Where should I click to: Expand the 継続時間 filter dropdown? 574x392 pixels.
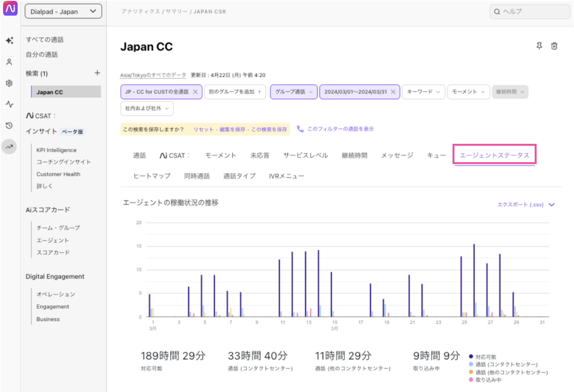pos(510,92)
